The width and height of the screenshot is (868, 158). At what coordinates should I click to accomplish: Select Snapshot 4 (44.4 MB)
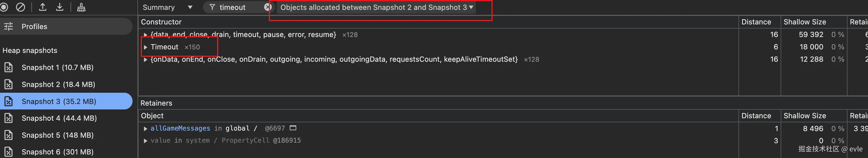click(59, 118)
